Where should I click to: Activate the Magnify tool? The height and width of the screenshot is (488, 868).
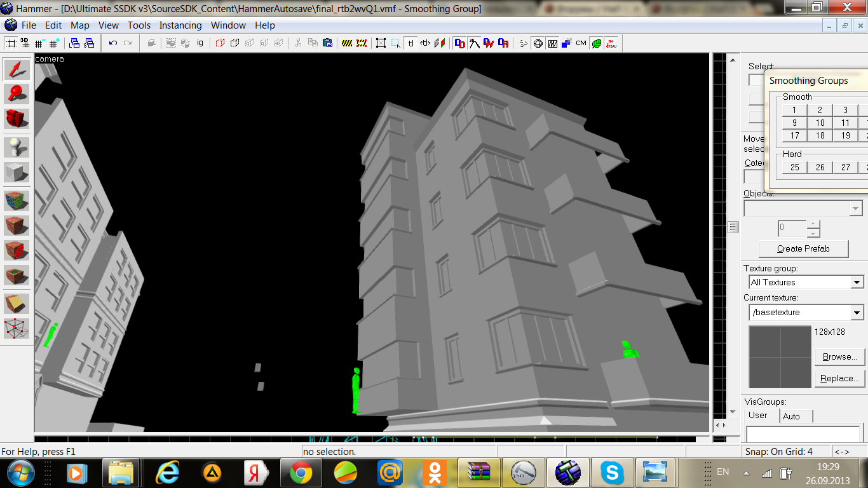click(x=17, y=94)
